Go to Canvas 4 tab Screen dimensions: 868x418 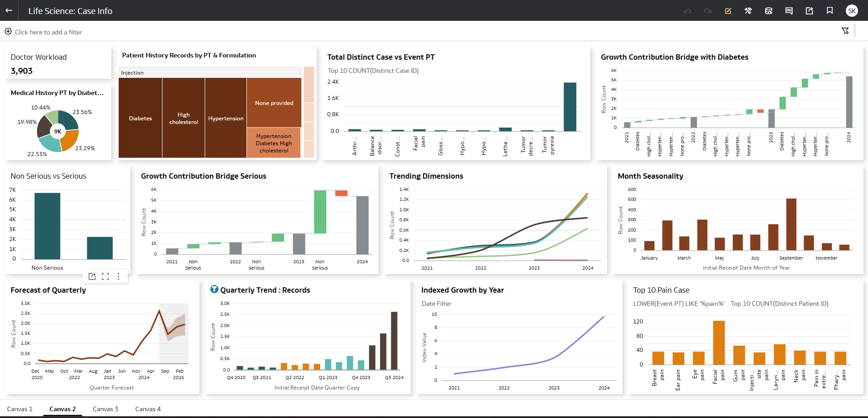tap(148, 409)
